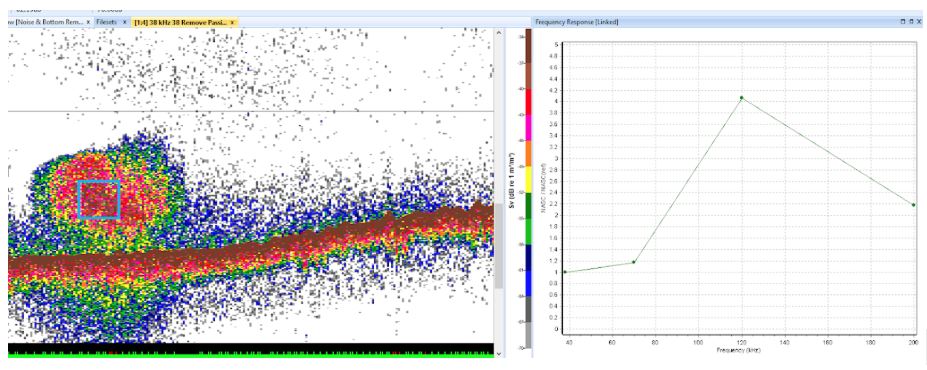
Task: Click the 38 kHz data point on graph
Action: click(x=565, y=272)
